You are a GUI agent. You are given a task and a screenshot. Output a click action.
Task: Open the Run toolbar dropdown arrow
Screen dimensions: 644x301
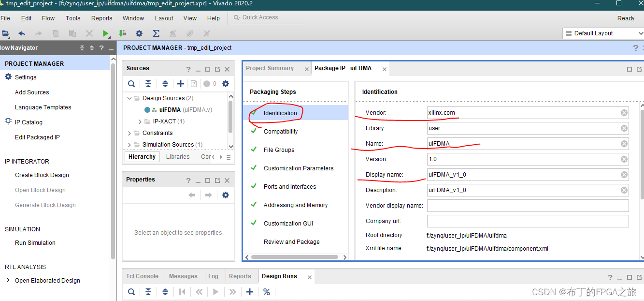111,37
